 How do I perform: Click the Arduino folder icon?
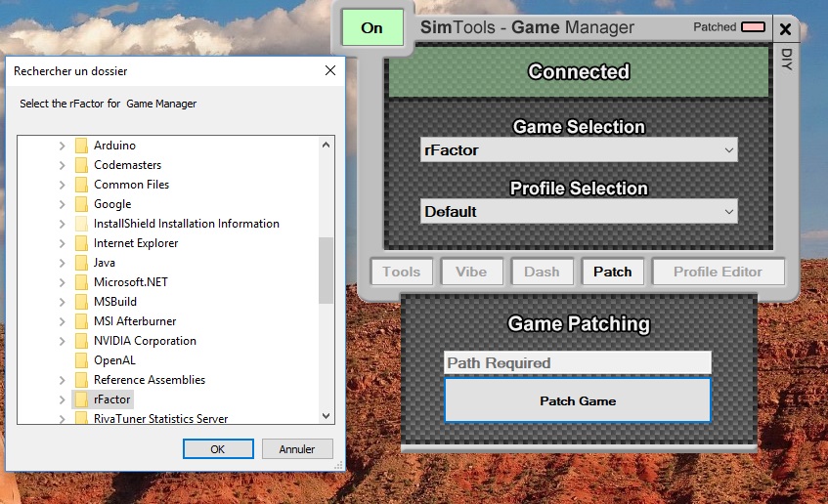click(81, 146)
